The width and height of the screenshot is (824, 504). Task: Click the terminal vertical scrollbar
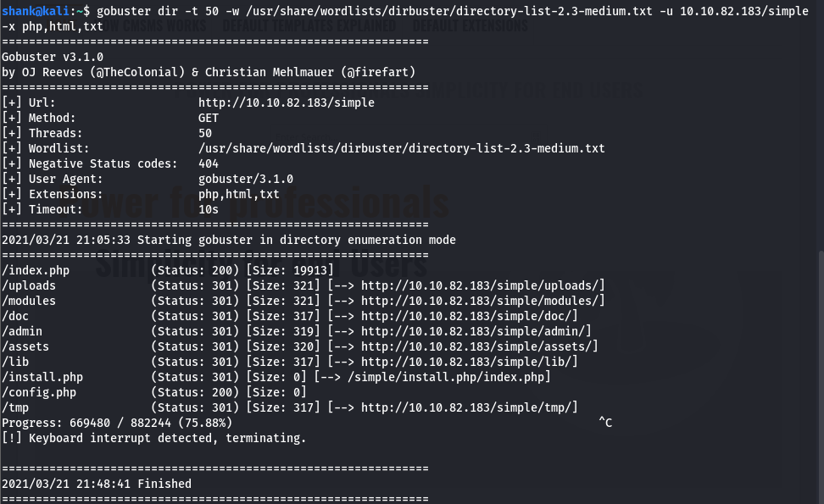[x=821, y=376]
